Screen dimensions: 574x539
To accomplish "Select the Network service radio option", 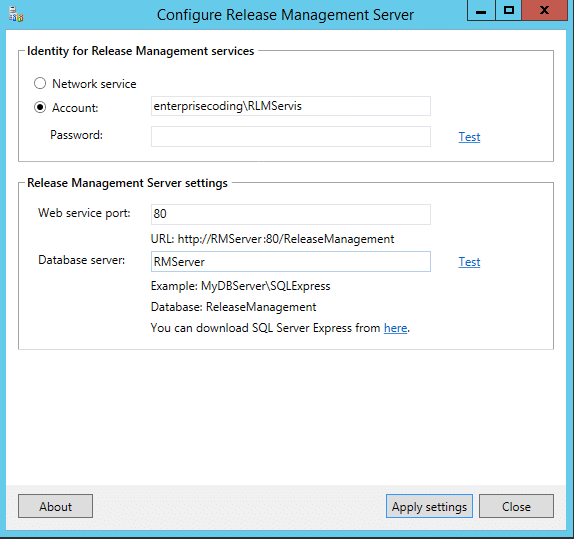I will (40, 83).
